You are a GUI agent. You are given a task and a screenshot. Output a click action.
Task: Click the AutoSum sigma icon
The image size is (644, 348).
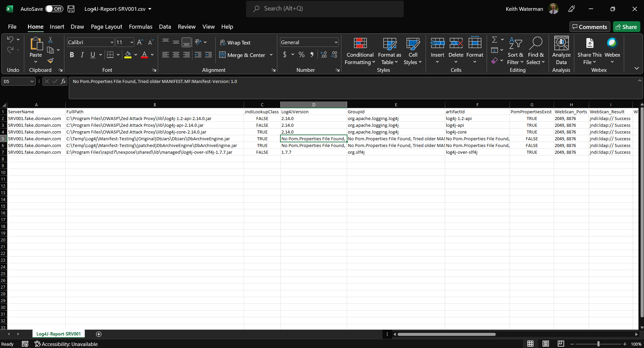coord(494,40)
